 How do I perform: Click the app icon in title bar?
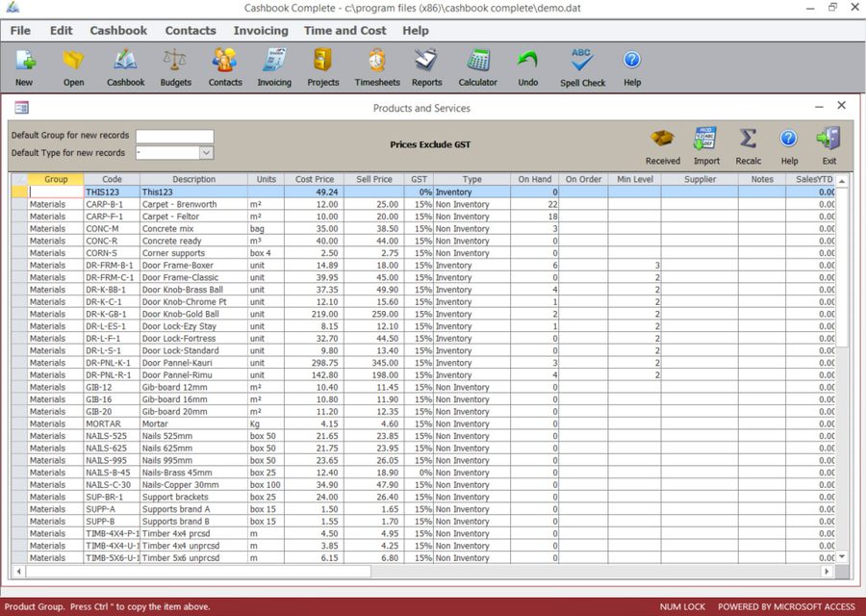(x=13, y=8)
